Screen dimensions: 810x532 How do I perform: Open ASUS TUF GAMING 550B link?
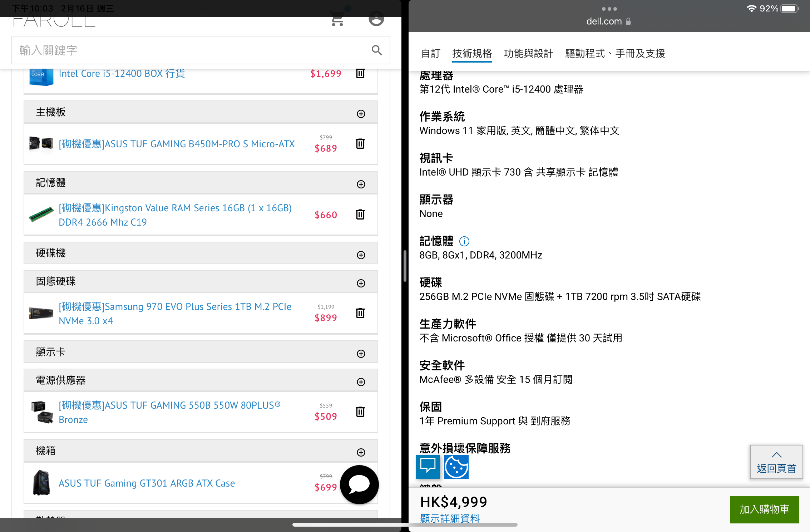pyautogui.click(x=169, y=412)
